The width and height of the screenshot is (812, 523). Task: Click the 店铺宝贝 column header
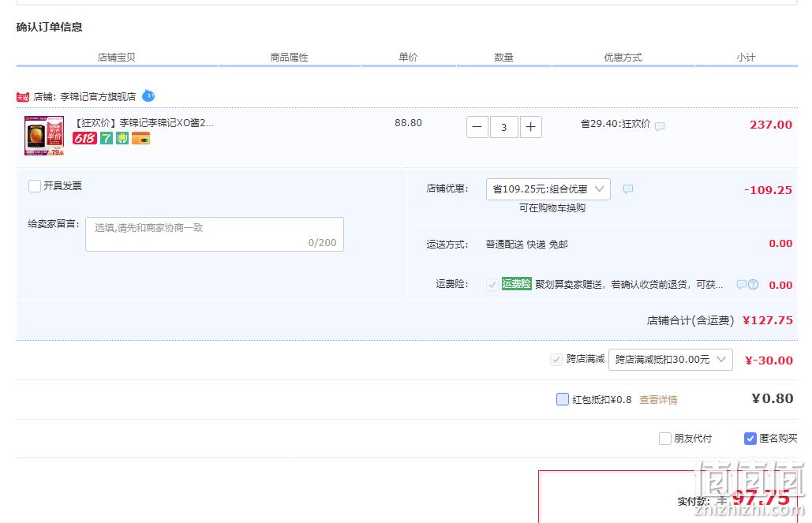117,58
